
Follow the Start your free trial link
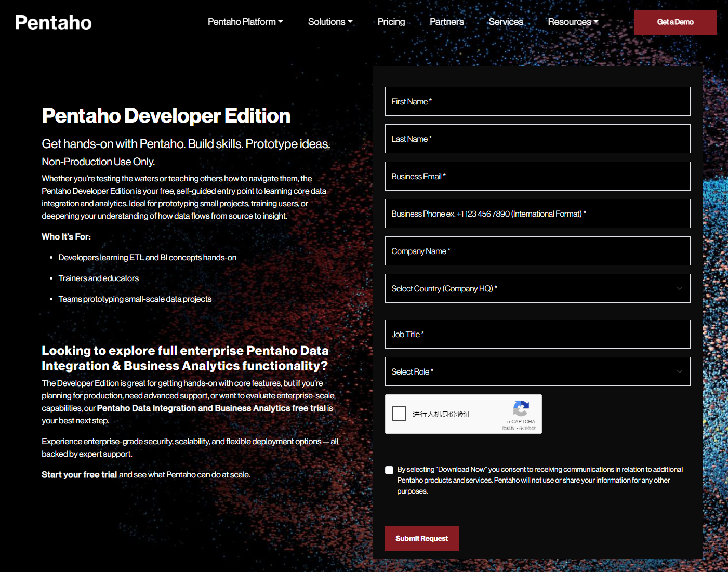tap(80, 474)
